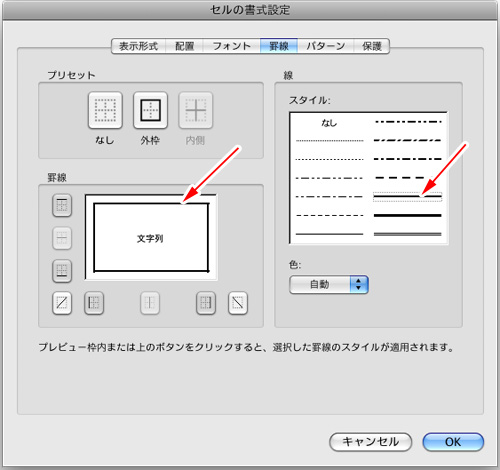Select the 罫線 tab

click(x=279, y=46)
